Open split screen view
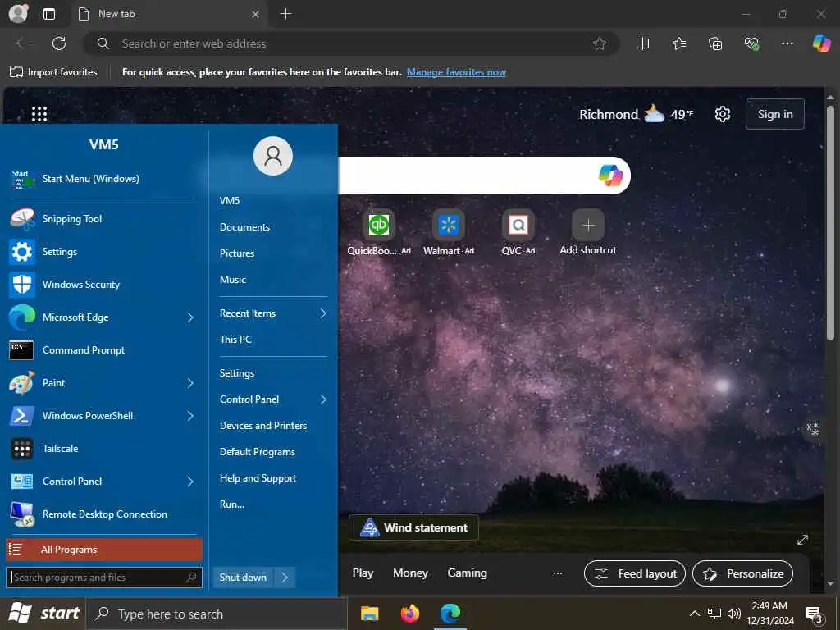The width and height of the screenshot is (840, 630). pos(642,43)
